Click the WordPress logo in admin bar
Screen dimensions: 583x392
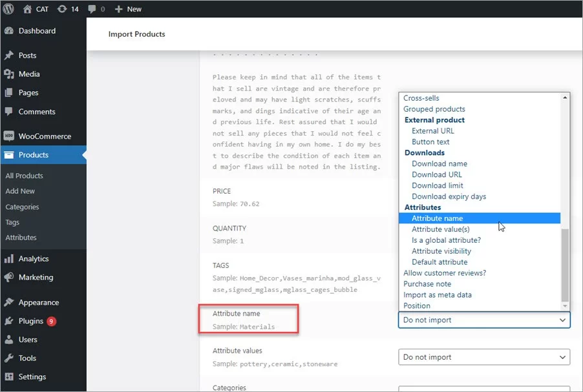click(x=8, y=8)
